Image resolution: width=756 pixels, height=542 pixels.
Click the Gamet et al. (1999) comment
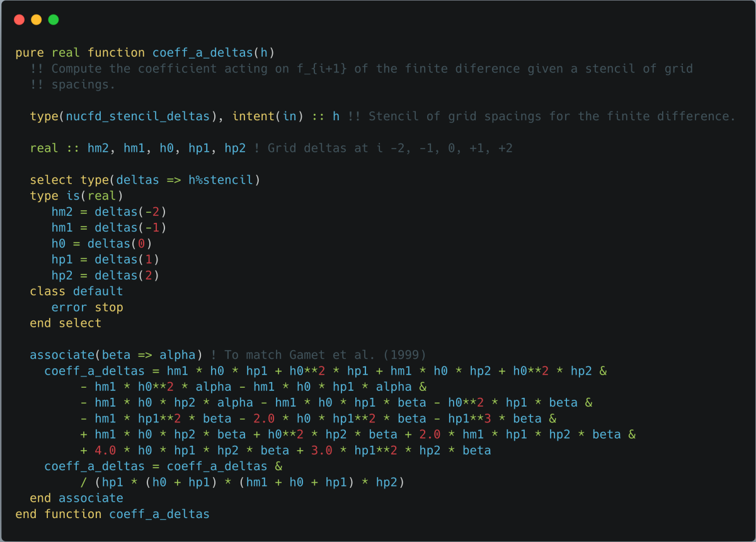[x=324, y=355]
